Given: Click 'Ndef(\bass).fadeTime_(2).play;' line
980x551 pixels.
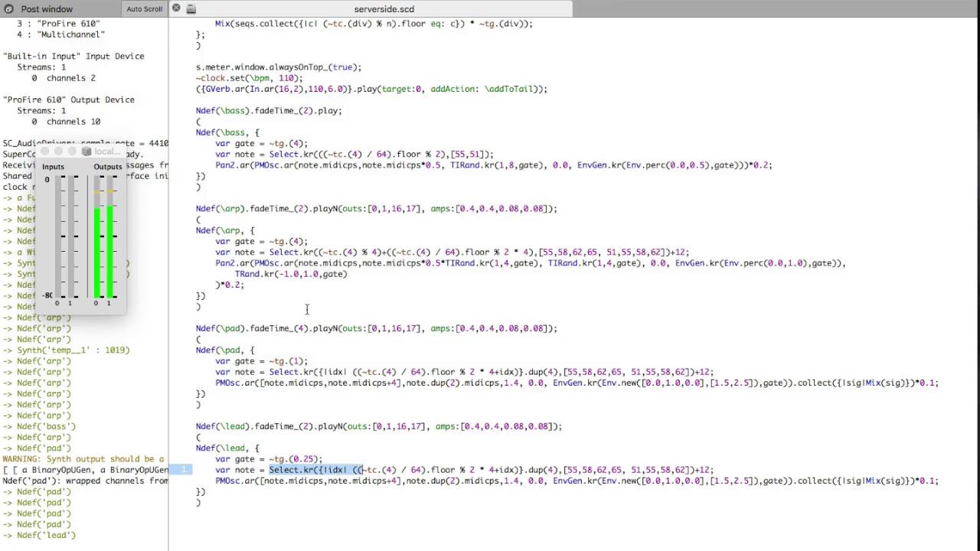Looking at the screenshot, I should tap(269, 111).
